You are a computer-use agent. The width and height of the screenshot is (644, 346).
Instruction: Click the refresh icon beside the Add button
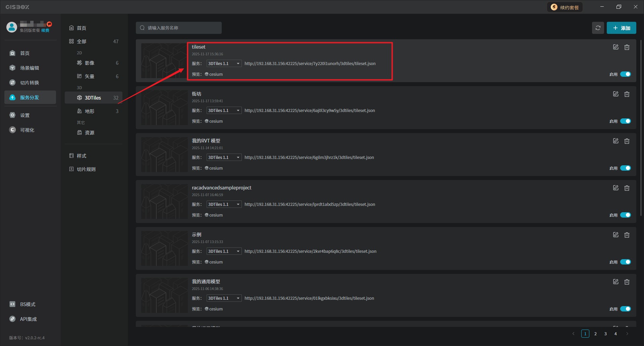(598, 28)
